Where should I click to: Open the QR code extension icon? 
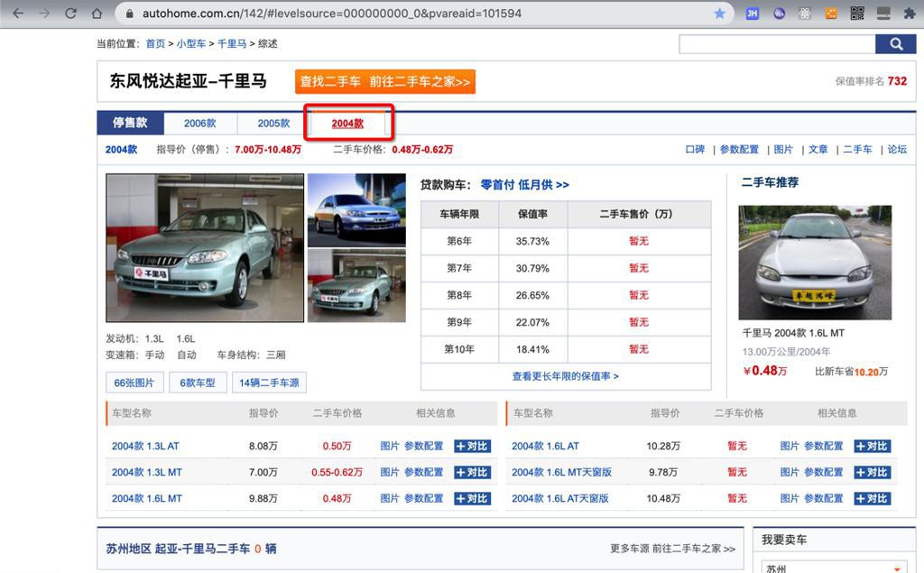[x=857, y=13]
